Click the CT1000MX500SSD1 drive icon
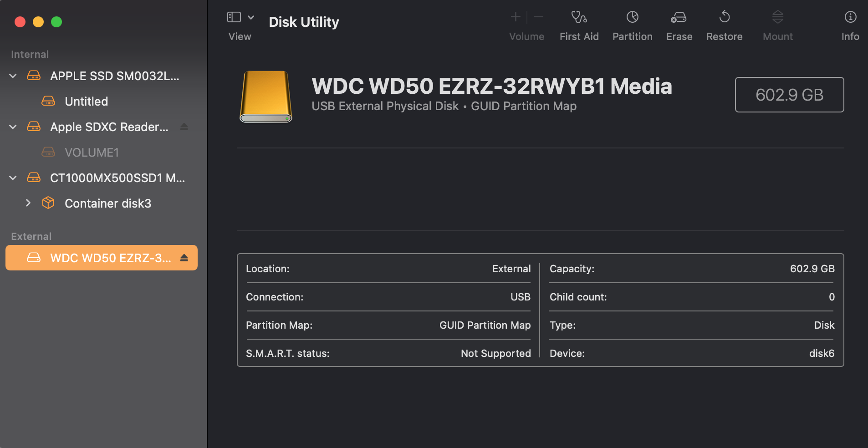Viewport: 868px width, 448px height. [34, 178]
